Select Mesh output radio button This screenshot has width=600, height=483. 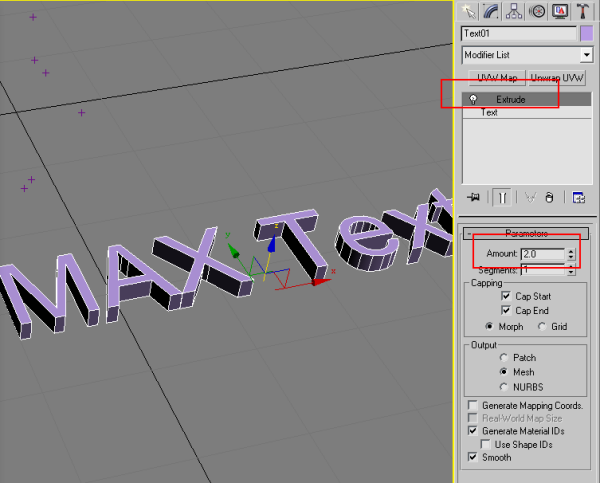(x=504, y=372)
